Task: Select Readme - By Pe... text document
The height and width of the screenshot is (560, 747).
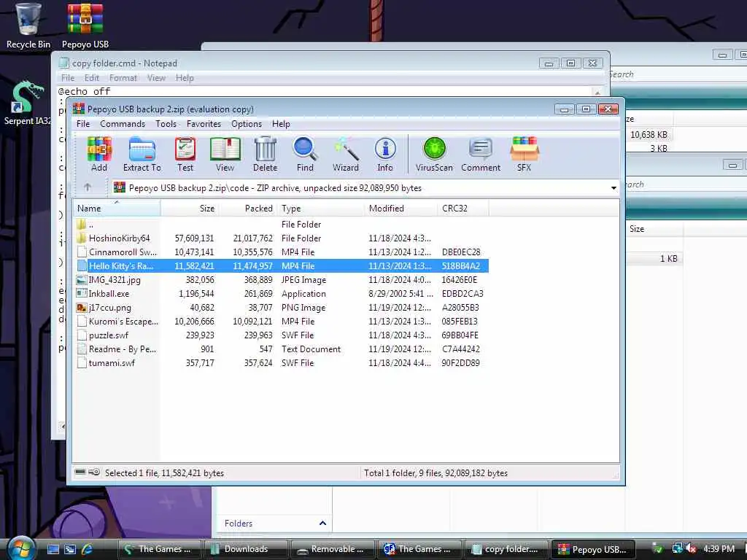Action: (x=282, y=349)
